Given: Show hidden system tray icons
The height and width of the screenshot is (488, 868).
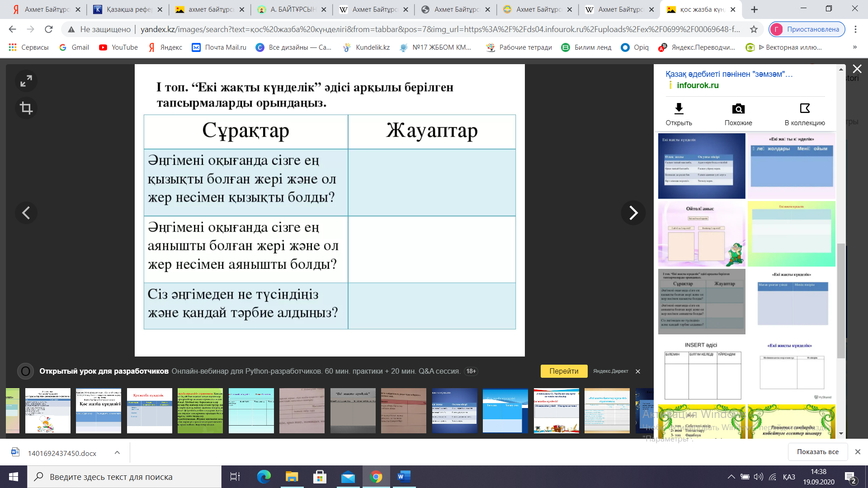Looking at the screenshot, I should click(731, 477).
